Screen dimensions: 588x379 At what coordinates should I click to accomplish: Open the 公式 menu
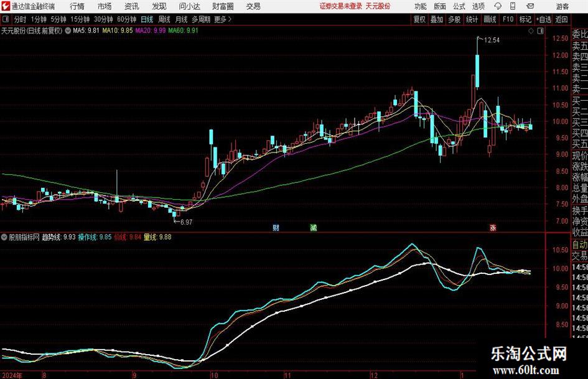pos(459,6)
